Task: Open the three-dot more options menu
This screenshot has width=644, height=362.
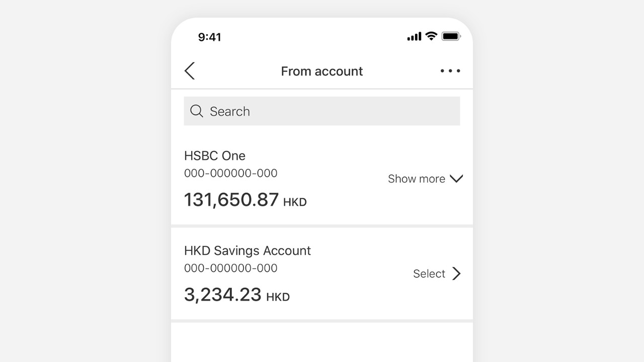Action: [450, 71]
